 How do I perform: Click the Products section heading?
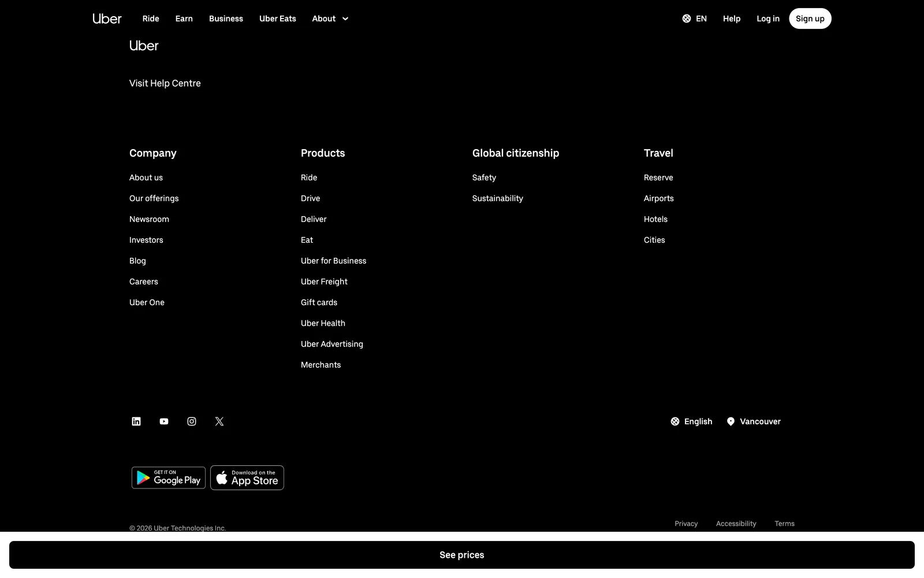(323, 153)
